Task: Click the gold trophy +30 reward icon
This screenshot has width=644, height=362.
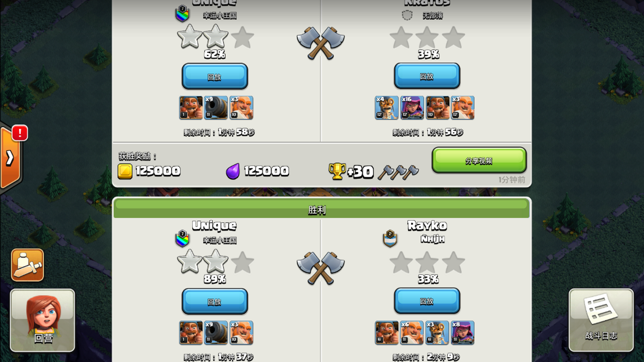Action: tap(337, 171)
